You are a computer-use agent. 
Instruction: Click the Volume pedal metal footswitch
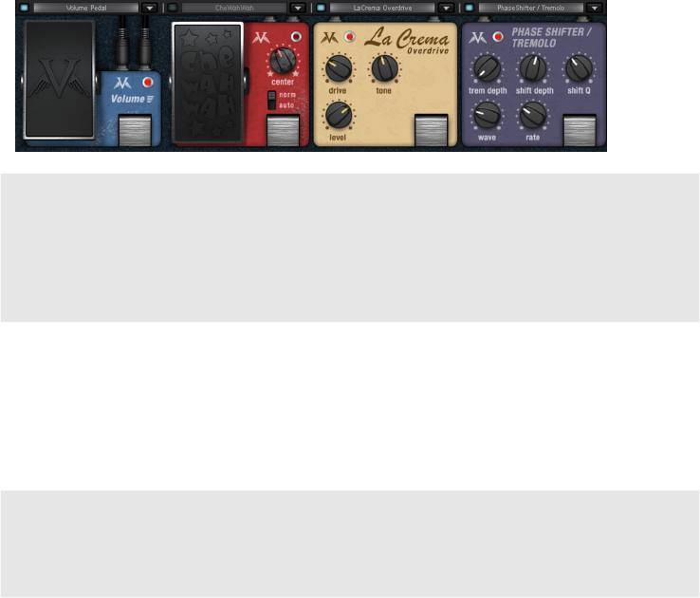[135, 130]
